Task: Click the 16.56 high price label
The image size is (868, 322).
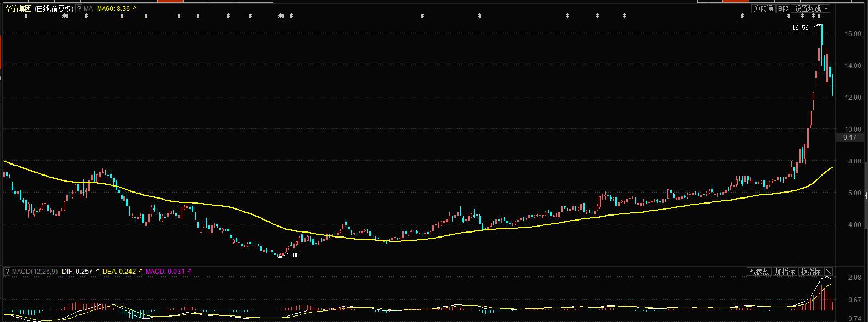Action: [800, 27]
